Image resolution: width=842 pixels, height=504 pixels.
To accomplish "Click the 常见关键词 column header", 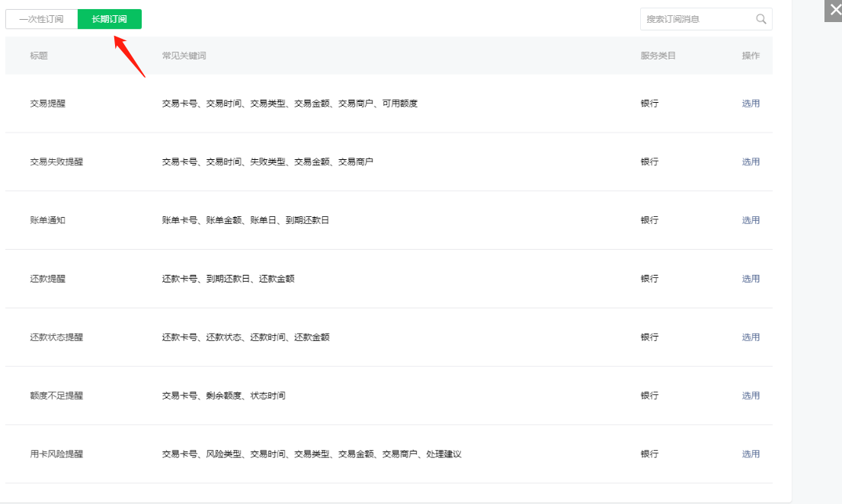I will [x=184, y=56].
